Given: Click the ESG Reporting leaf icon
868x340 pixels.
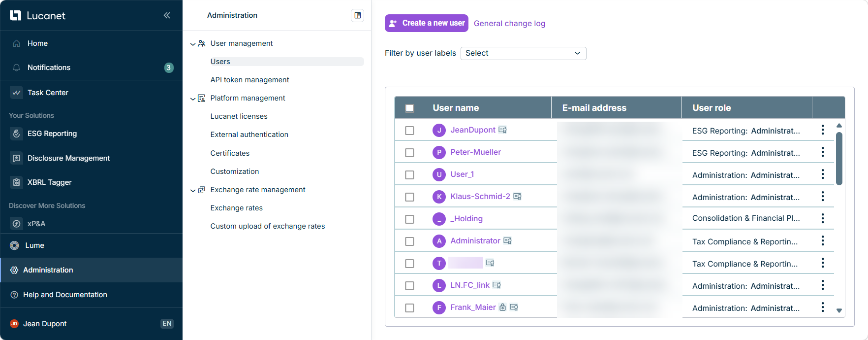Looking at the screenshot, I should tap(17, 134).
